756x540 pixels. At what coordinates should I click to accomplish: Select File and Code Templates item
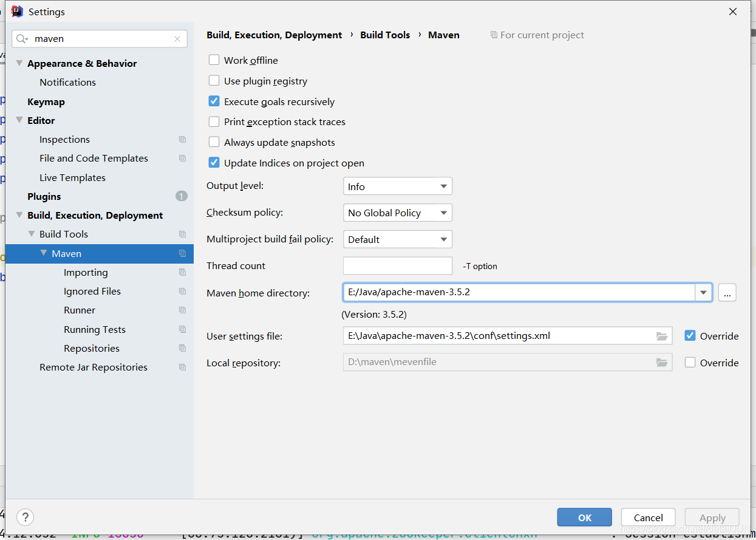(x=94, y=158)
